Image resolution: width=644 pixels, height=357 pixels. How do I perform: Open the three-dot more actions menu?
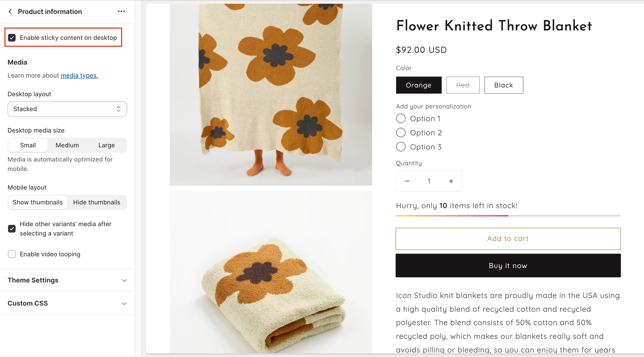[121, 11]
